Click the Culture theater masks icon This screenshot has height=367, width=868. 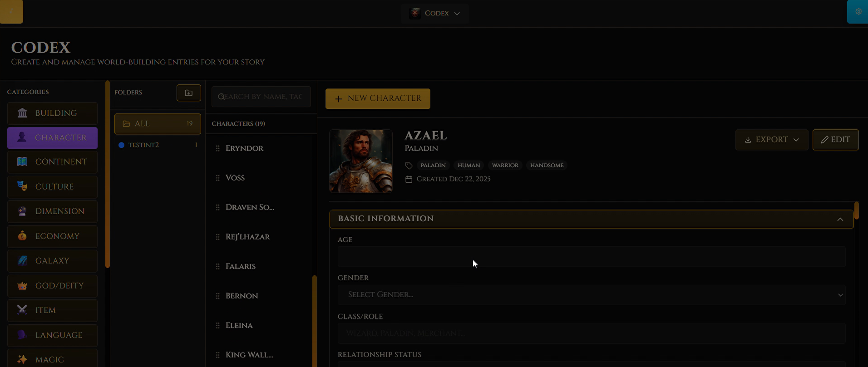(x=22, y=186)
